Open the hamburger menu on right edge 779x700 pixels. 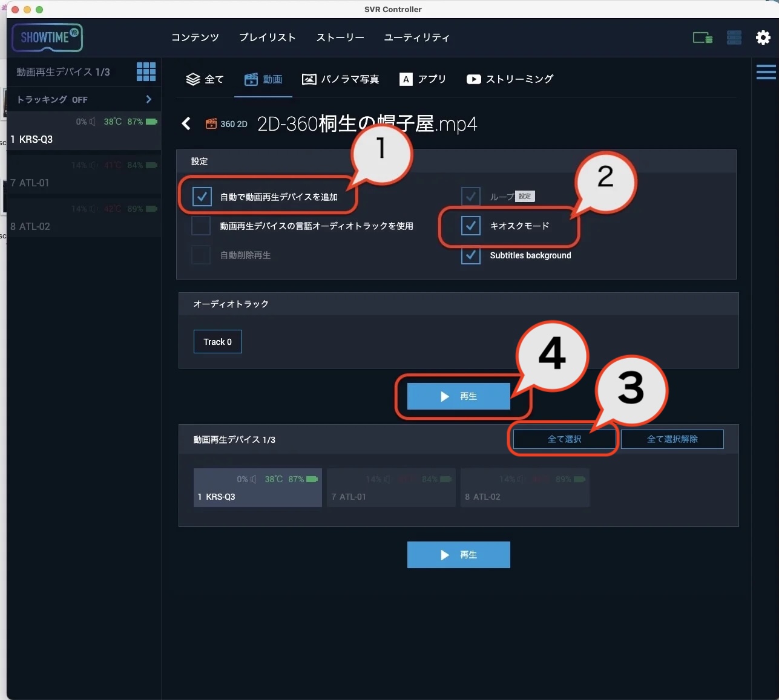click(x=766, y=72)
